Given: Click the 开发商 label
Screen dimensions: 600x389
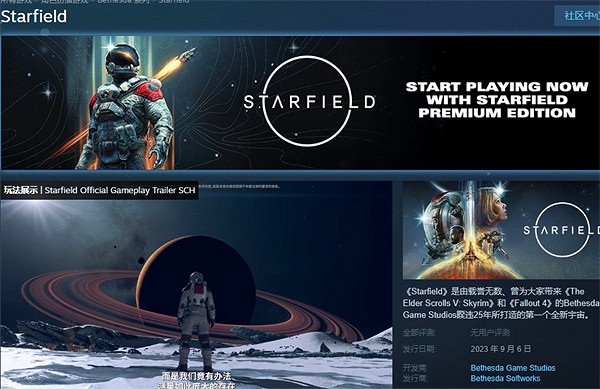Looking at the screenshot, I should click(415, 368).
